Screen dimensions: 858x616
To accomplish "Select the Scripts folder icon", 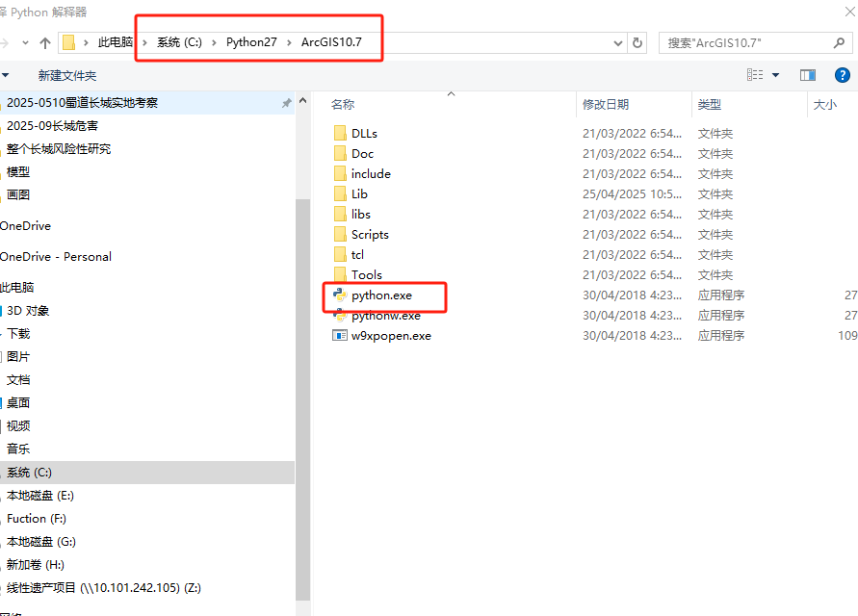I will pos(340,234).
